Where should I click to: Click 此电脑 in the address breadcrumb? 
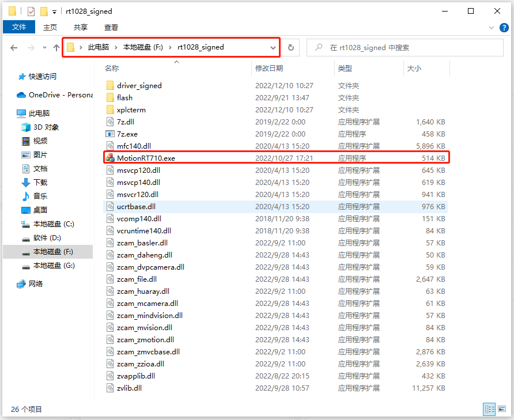click(99, 47)
